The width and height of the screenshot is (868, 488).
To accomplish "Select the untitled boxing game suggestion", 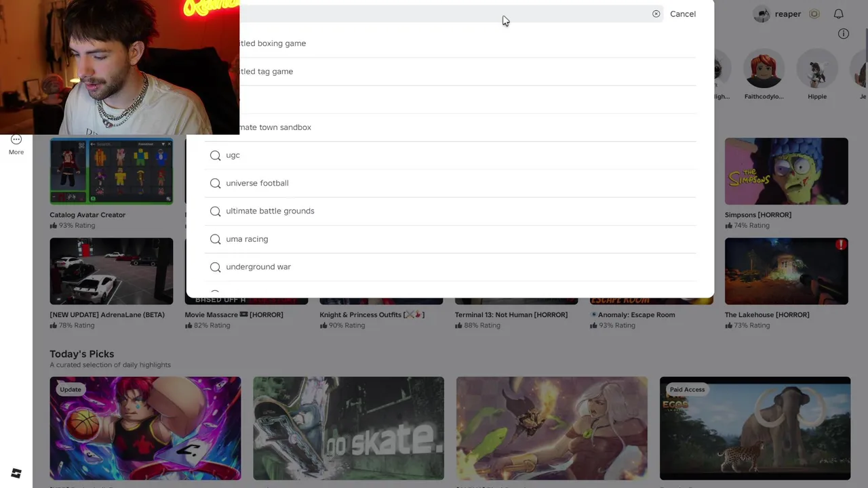I will 468,43.
